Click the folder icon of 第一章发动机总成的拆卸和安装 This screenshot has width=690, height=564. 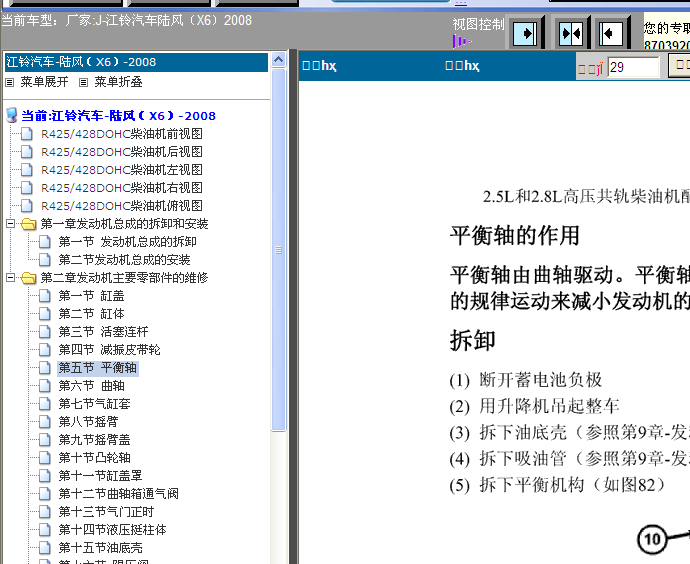pyautogui.click(x=29, y=224)
